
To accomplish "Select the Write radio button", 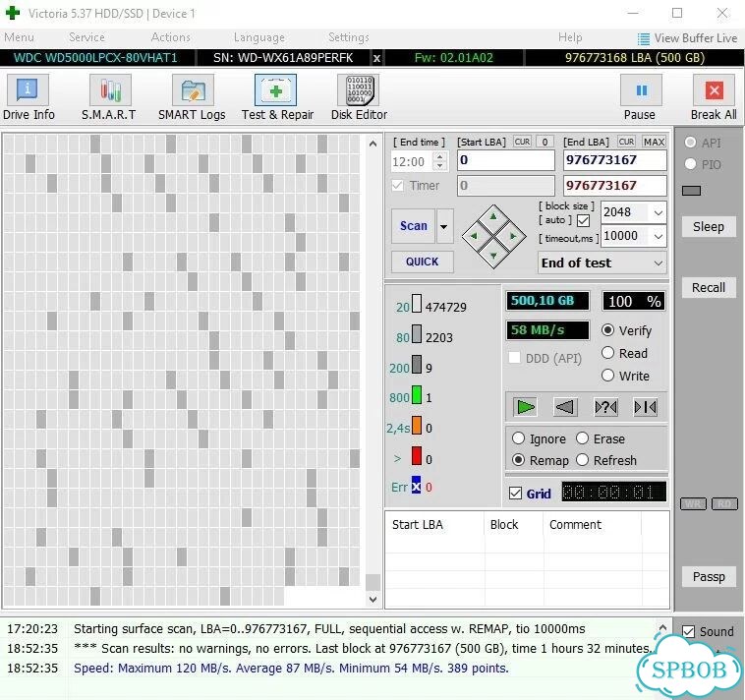I will click(607, 376).
